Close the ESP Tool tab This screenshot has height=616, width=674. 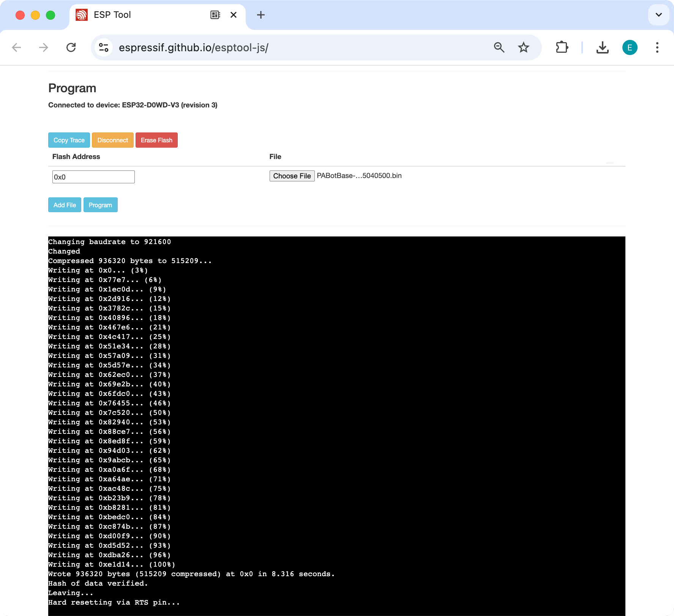[x=234, y=15]
